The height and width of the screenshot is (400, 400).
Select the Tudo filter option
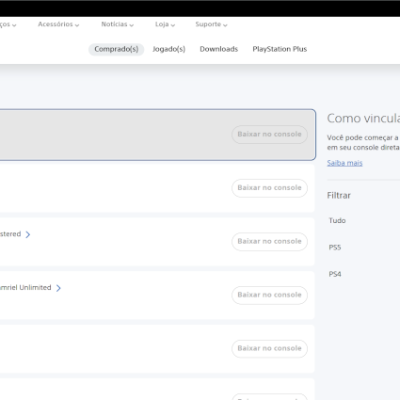[337, 220]
